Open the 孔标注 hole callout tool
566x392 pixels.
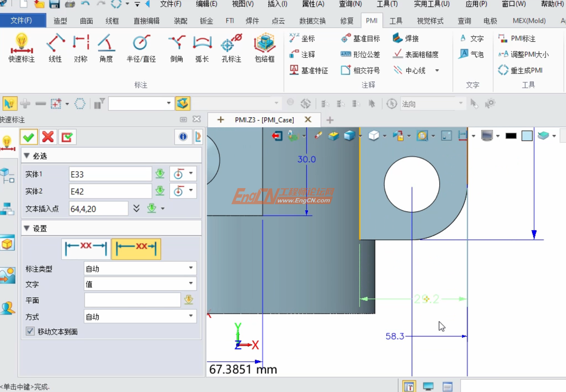pos(230,48)
